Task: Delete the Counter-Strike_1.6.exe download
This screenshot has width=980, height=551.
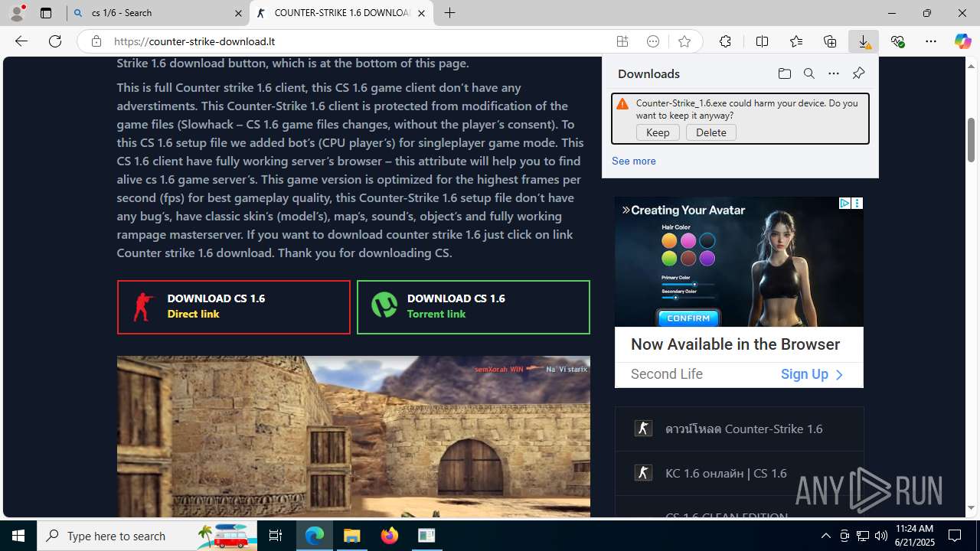Action: click(x=711, y=132)
